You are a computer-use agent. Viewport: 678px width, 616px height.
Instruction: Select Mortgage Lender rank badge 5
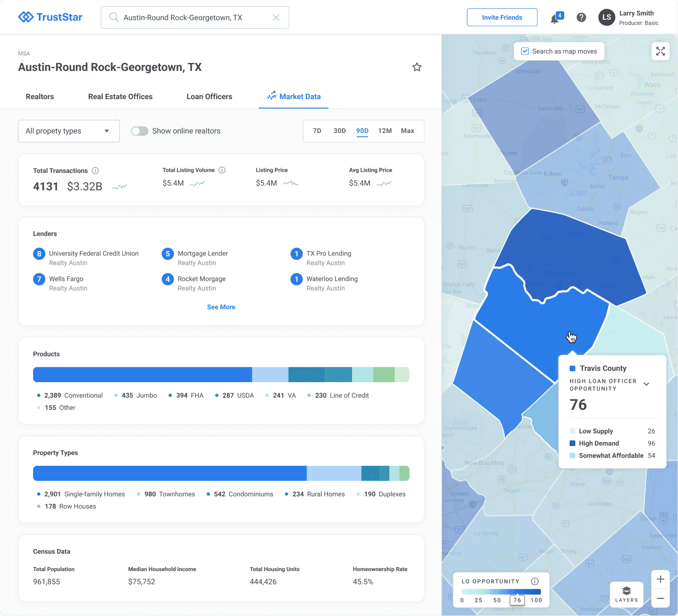pyautogui.click(x=168, y=254)
